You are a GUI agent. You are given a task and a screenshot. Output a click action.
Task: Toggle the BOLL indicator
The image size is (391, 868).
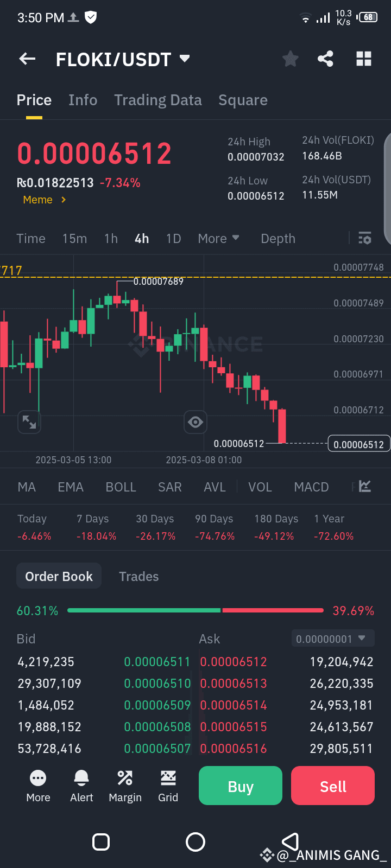click(x=121, y=487)
